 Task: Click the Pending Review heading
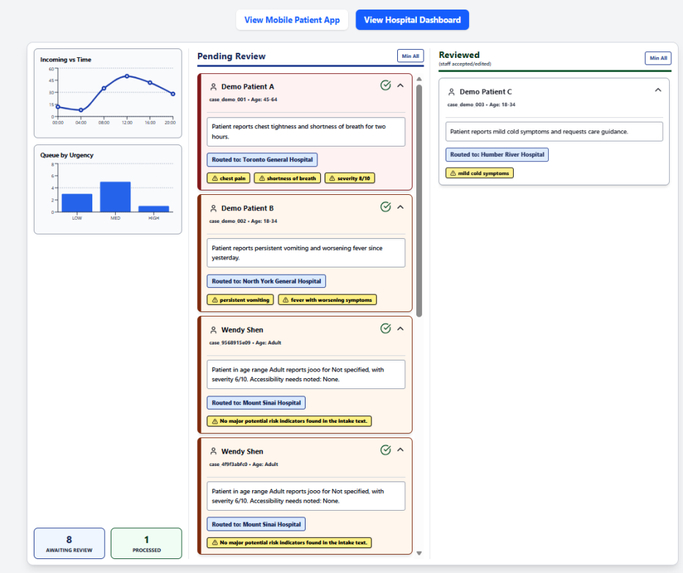[x=231, y=56]
